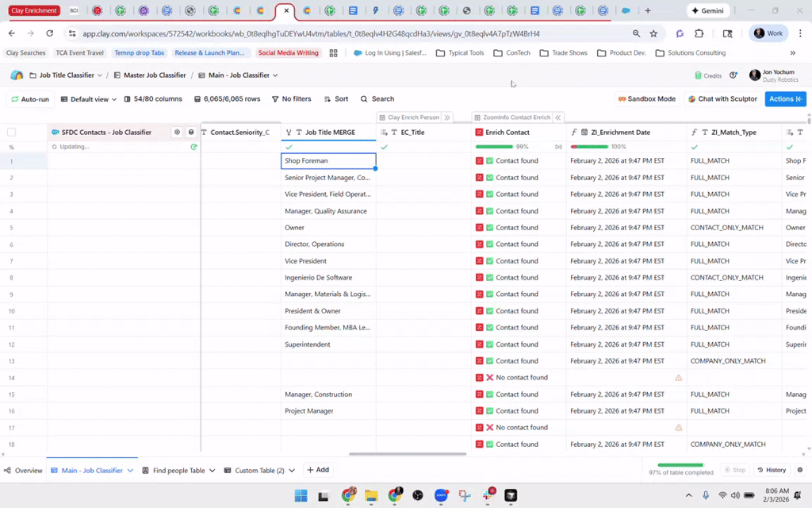Switch to the Overview tab

point(24,471)
